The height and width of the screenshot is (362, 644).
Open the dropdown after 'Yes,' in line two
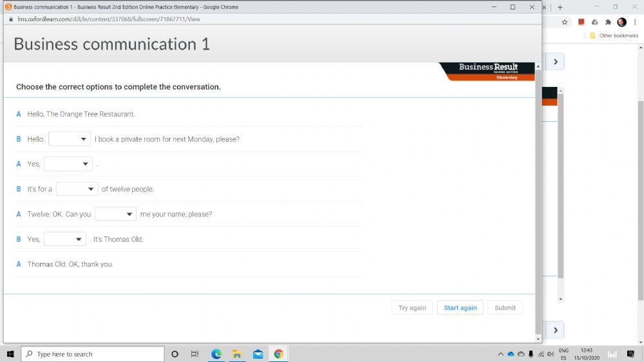68,164
